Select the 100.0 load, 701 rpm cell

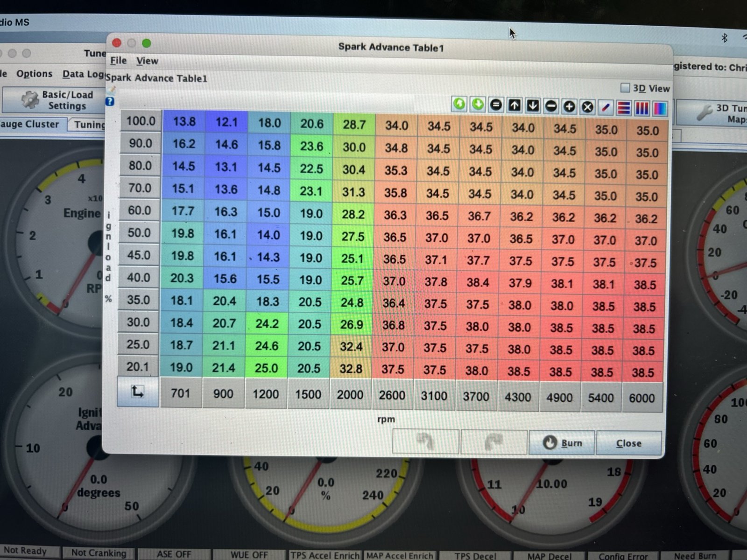coord(184,122)
